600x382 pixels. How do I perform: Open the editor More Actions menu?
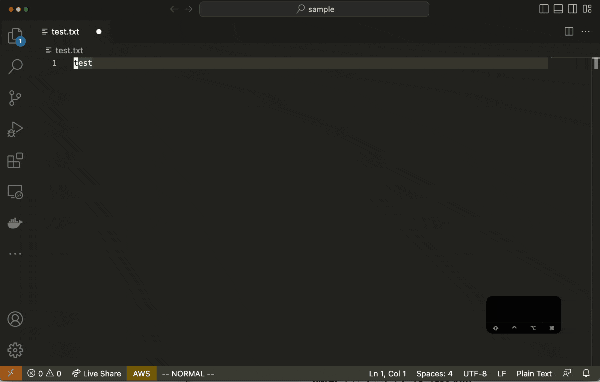click(585, 32)
